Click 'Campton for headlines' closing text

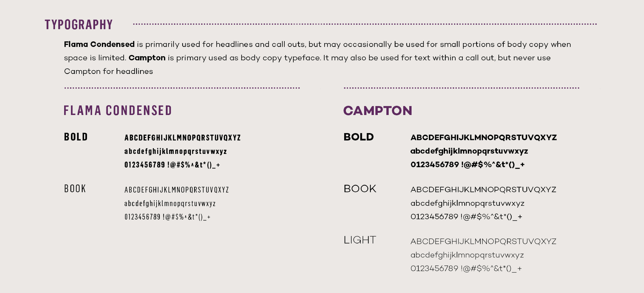pyautogui.click(x=109, y=71)
